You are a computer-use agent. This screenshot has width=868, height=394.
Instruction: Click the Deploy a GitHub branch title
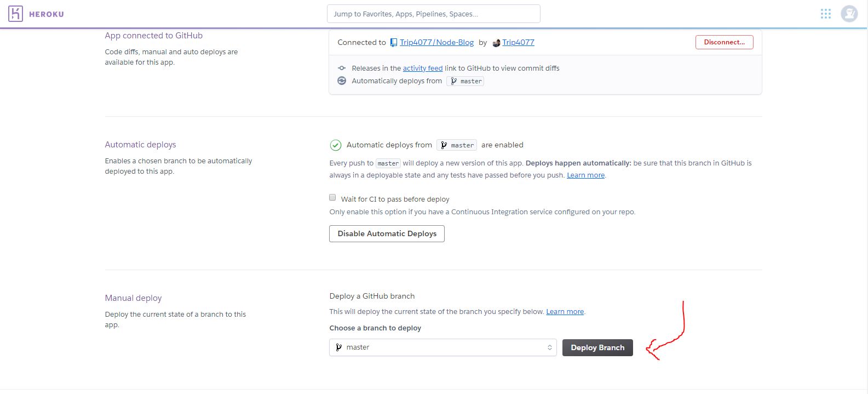tap(372, 296)
